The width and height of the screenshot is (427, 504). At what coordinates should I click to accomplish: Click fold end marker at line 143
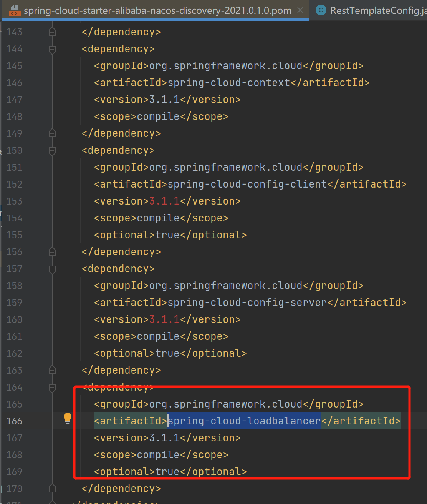(52, 32)
